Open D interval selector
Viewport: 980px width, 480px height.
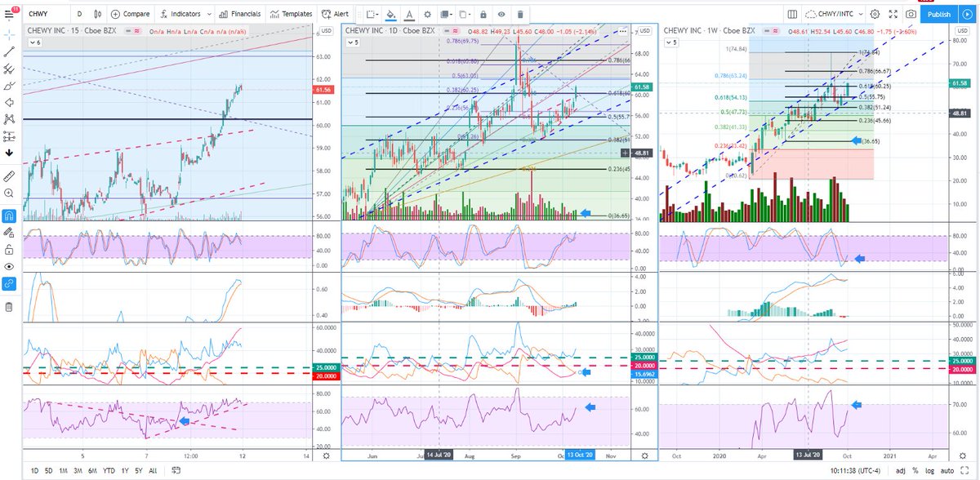pos(79,14)
